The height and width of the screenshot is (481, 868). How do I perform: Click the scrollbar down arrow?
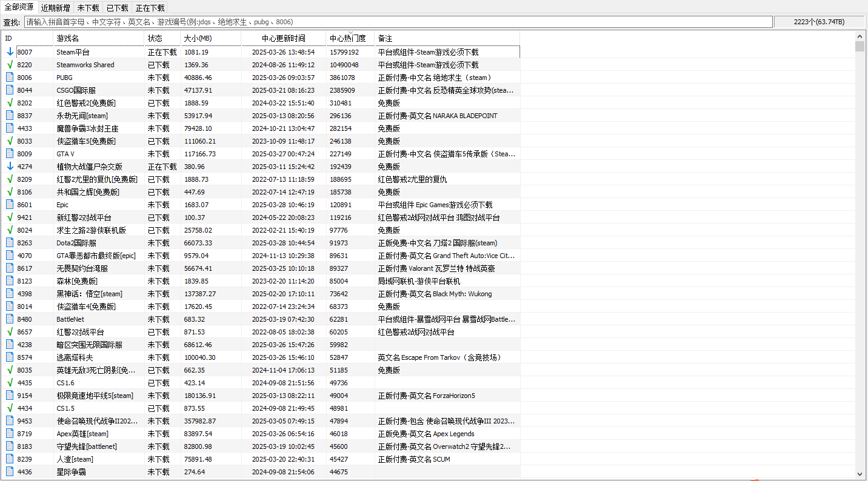[x=860, y=474]
